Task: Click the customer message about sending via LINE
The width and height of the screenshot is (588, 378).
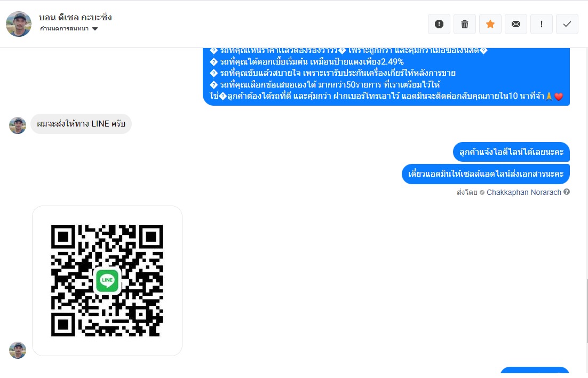Action: 81,124
